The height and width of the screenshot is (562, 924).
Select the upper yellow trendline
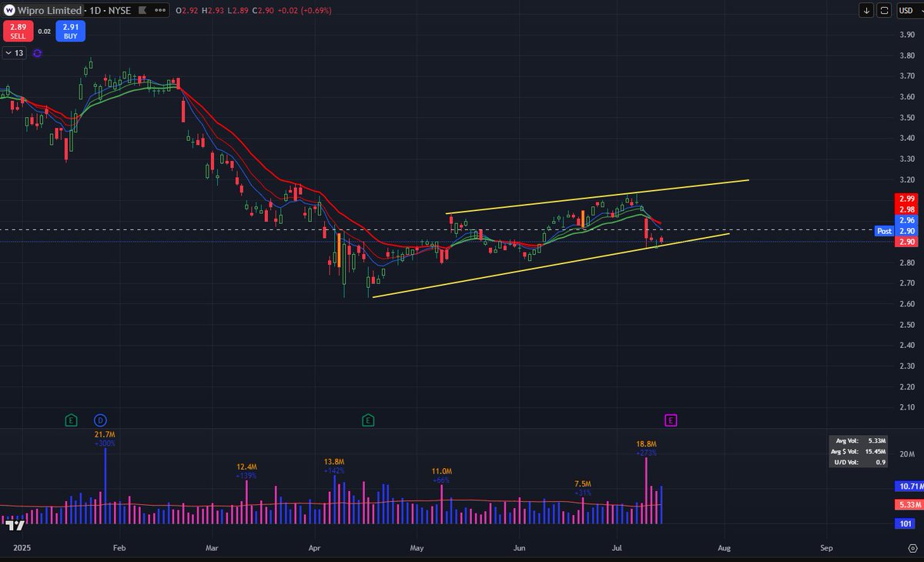(x=597, y=196)
